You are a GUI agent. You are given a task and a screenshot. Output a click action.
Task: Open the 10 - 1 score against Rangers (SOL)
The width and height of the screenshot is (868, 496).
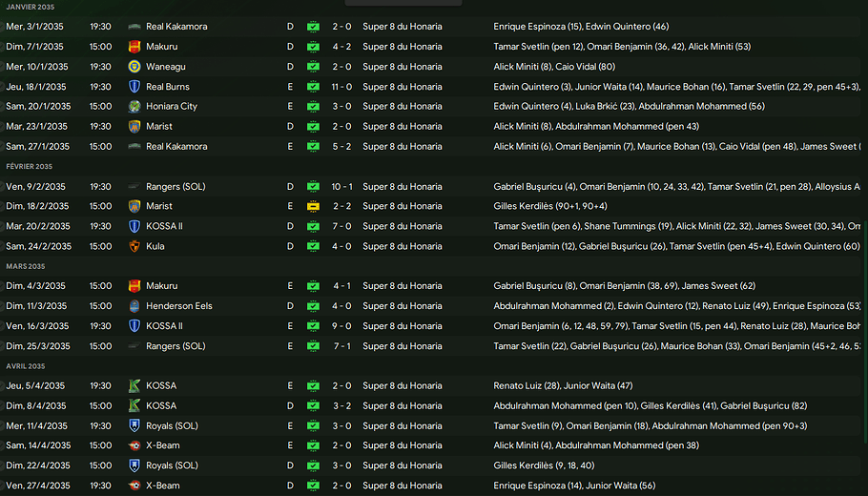tap(341, 187)
